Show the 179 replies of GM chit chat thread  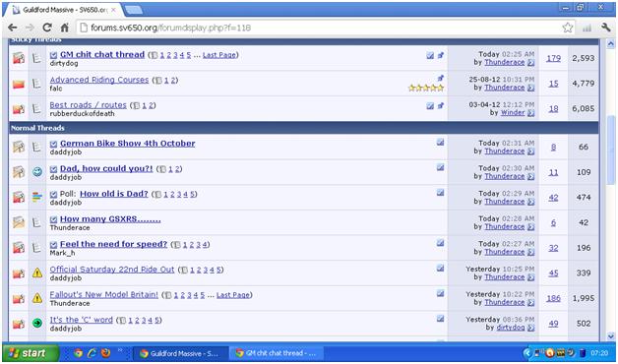[x=553, y=58]
